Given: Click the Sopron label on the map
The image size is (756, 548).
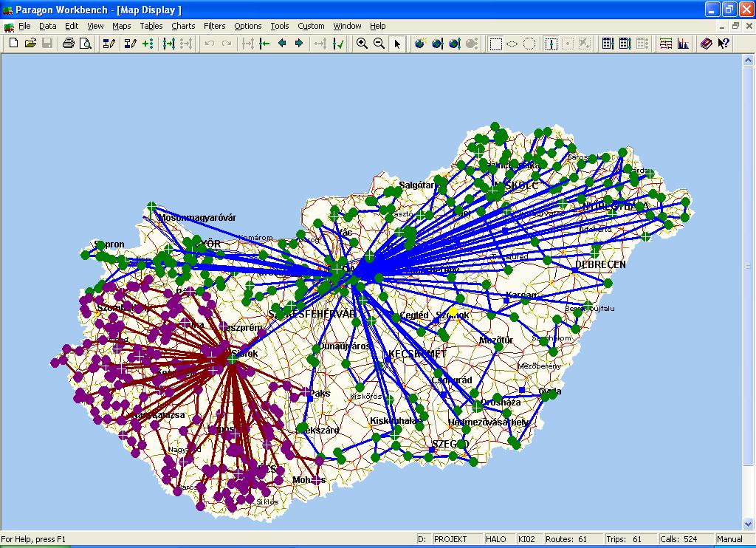Looking at the screenshot, I should pyautogui.click(x=109, y=244).
